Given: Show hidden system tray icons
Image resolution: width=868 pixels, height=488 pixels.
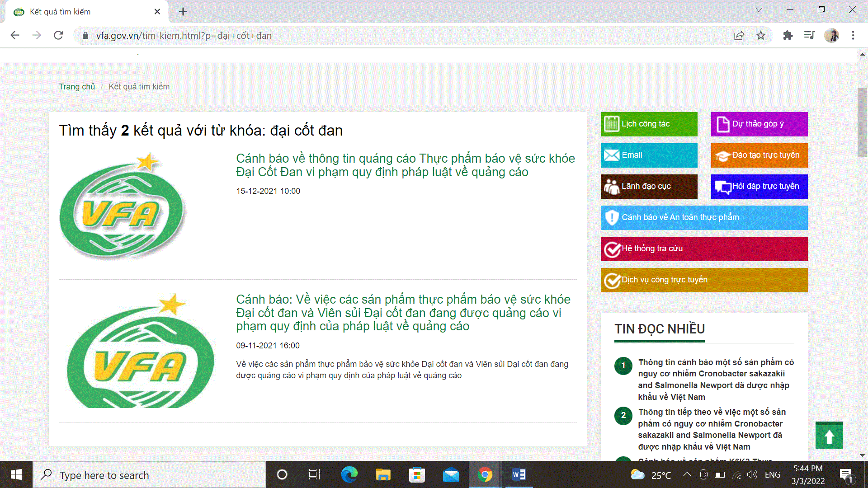Looking at the screenshot, I should click(x=687, y=474).
